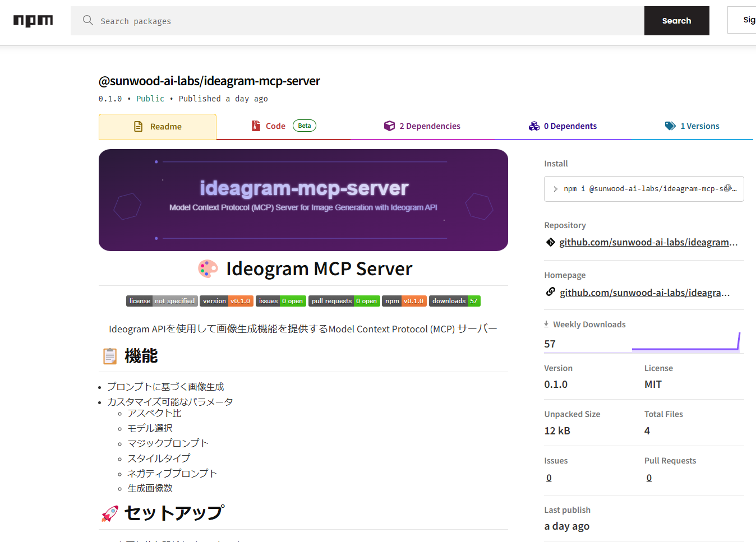Click the Pull Requests count link

click(649, 478)
